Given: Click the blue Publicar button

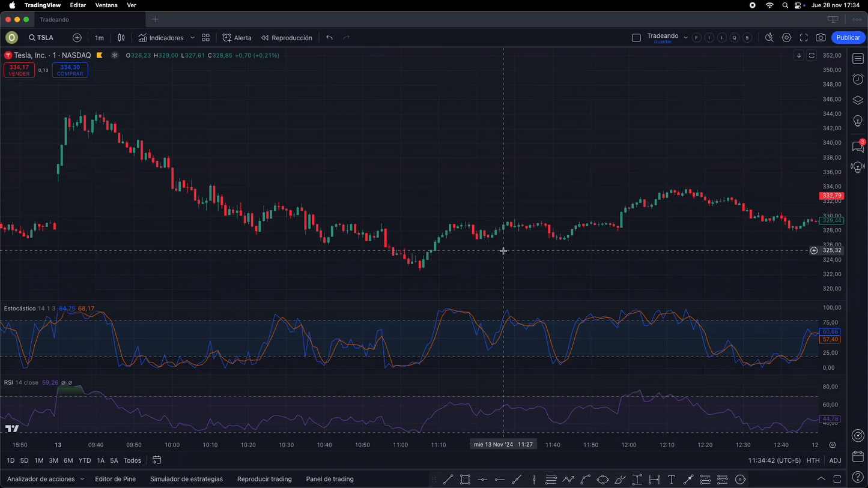Looking at the screenshot, I should 848,38.
